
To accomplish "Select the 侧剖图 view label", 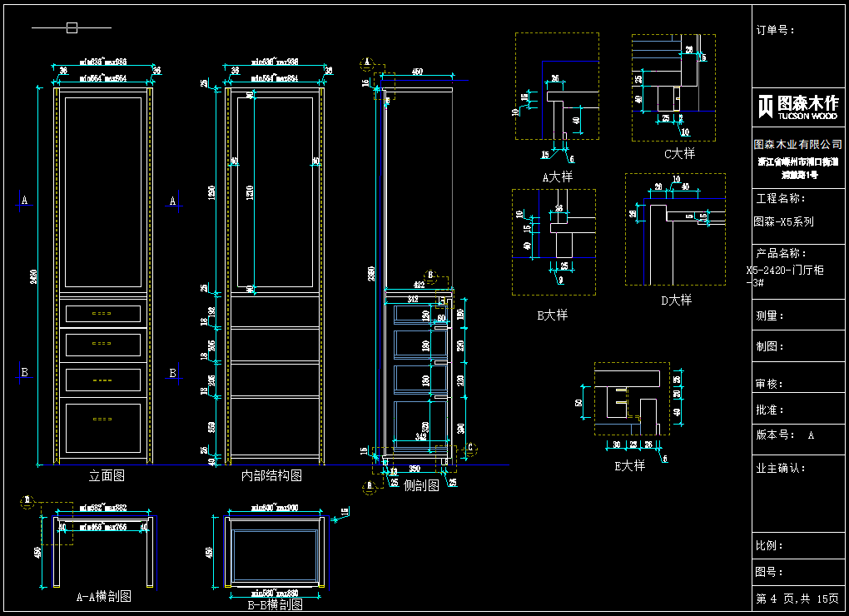I will (x=420, y=485).
